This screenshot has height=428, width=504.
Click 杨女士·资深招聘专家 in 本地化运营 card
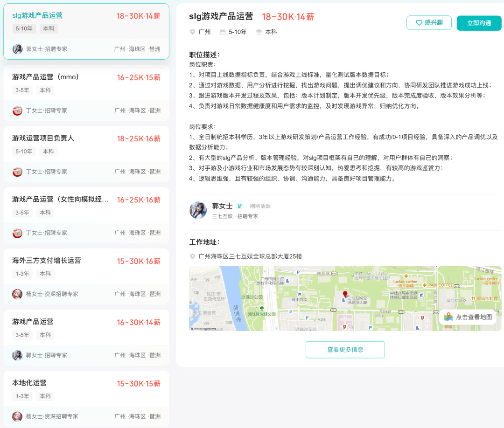(52, 416)
